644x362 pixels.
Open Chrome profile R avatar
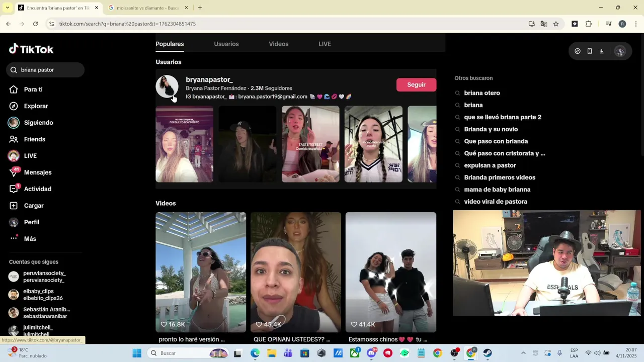pyautogui.click(x=622, y=24)
